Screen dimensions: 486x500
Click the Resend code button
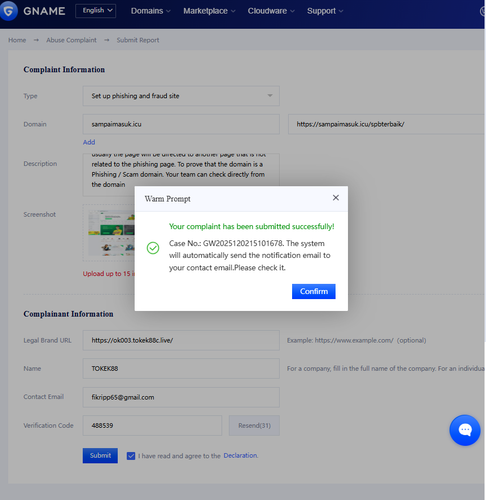[254, 426]
